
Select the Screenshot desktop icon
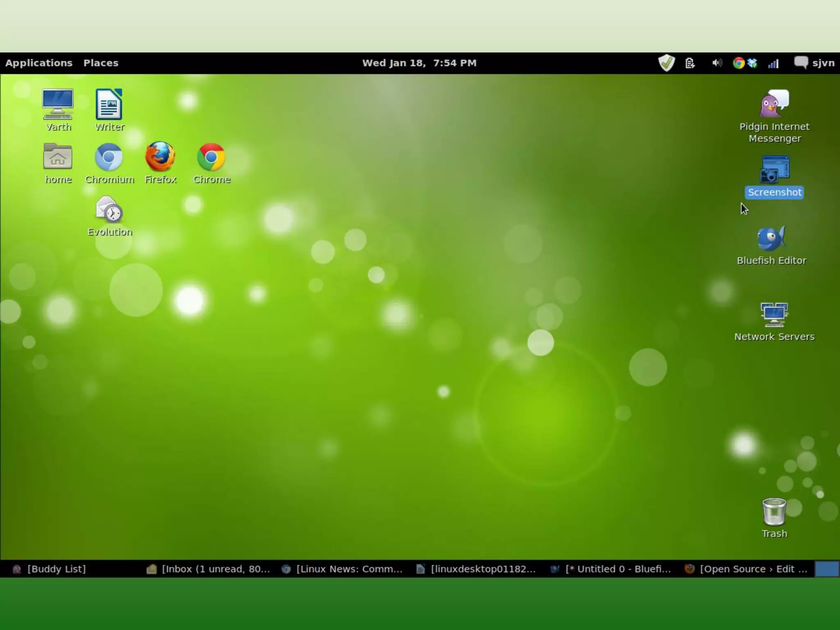(774, 170)
